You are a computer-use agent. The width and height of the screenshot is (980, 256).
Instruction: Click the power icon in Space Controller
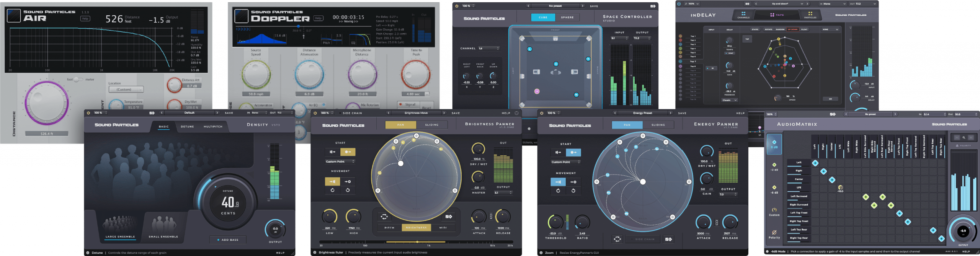tap(457, 6)
